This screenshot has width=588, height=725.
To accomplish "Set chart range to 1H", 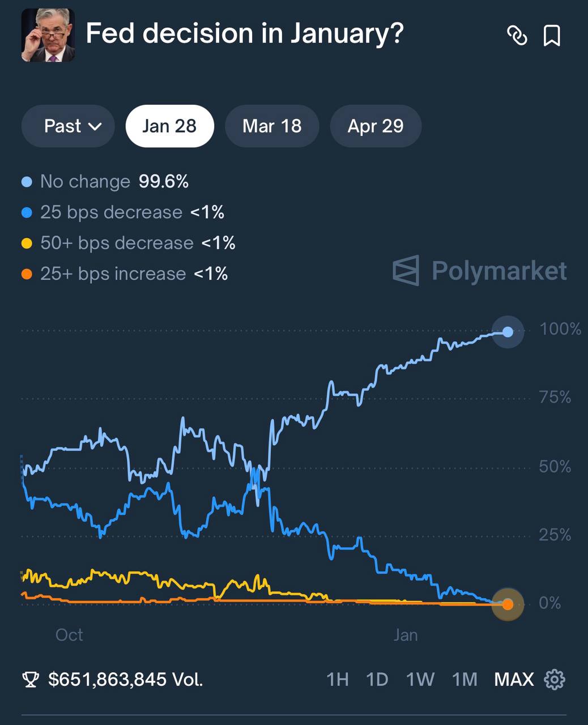I will pyautogui.click(x=338, y=679).
